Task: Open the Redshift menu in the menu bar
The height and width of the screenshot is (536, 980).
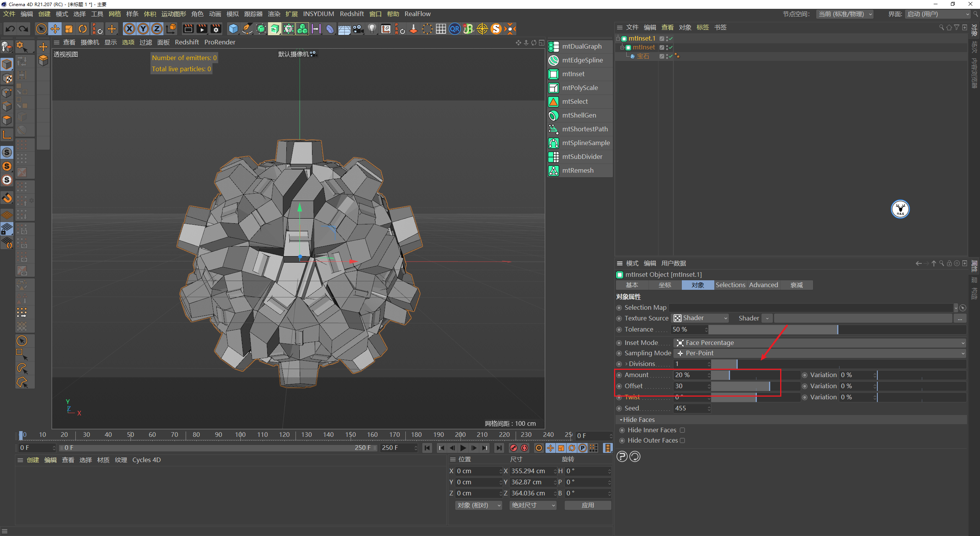Action: pyautogui.click(x=351, y=14)
